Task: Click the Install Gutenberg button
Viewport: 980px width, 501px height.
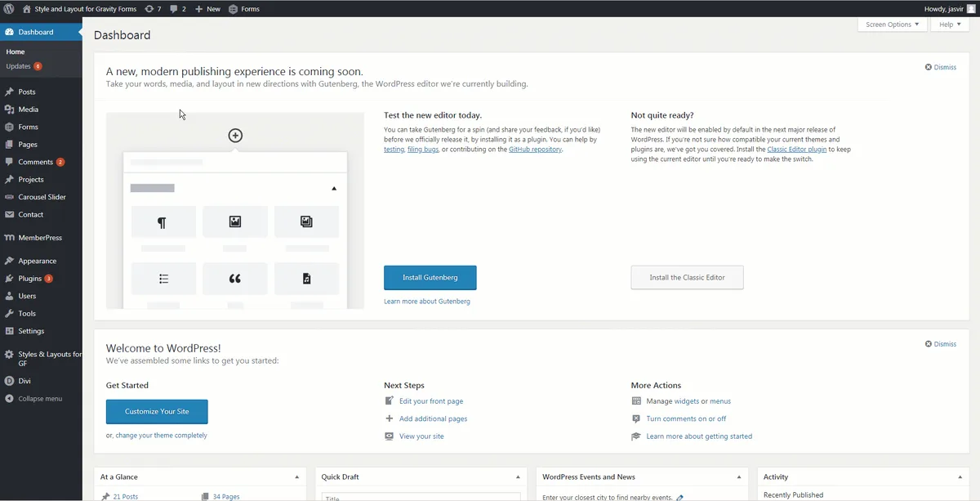Action: tap(430, 278)
